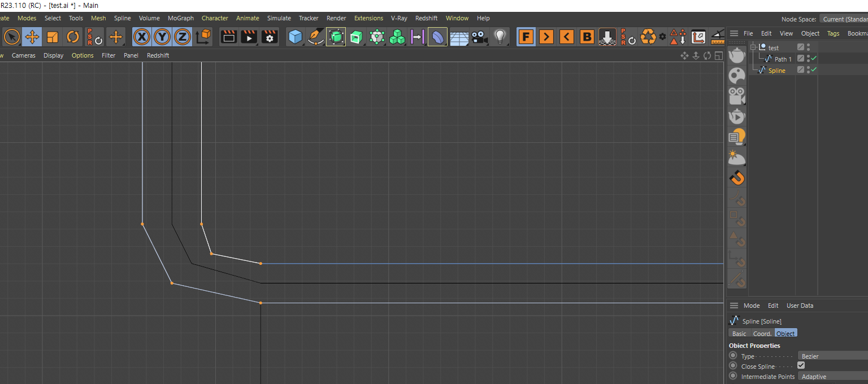Click the viewport pan navigation icon
868x384 pixels.
684,55
